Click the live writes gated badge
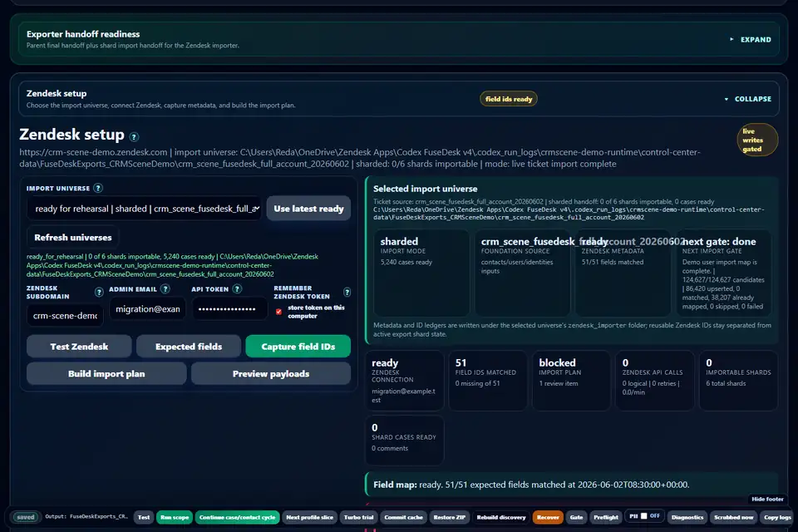Image resolution: width=798 pixels, height=532 pixels. tap(756, 140)
